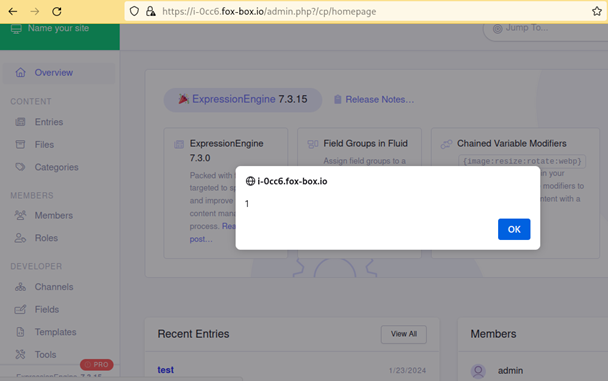Click the Recent Entries heading
Screen dimensions: 608x381
pyautogui.click(x=193, y=334)
